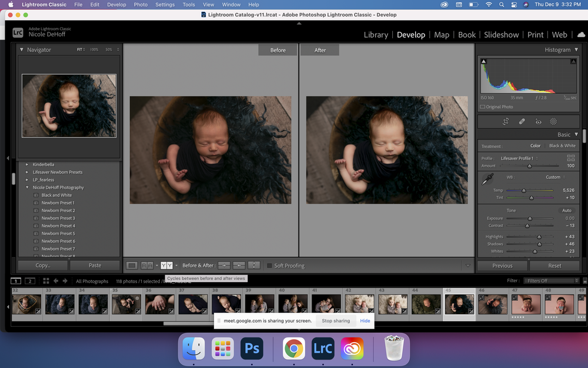
Task: Toggle highlight clipping indicator in histogram
Action: 573,61
